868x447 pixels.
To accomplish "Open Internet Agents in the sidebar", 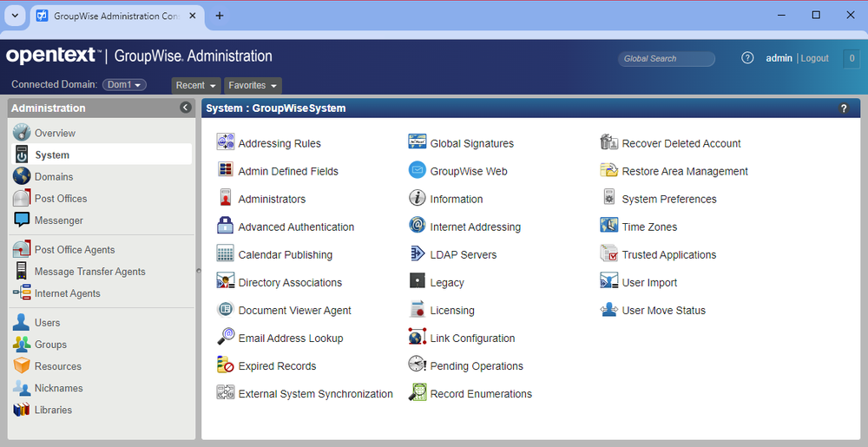I will [x=102, y=293].
